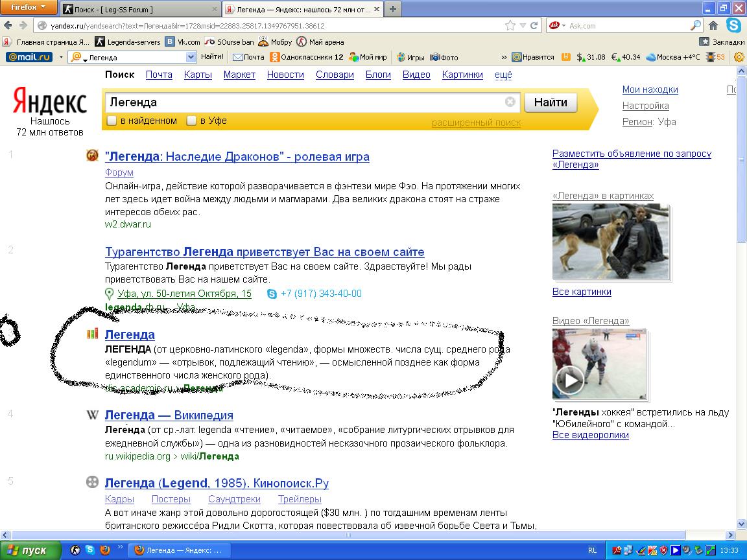Click the Skype icon in the navigation bar
This screenshot has width=747, height=560.
pyautogui.click(x=733, y=25)
